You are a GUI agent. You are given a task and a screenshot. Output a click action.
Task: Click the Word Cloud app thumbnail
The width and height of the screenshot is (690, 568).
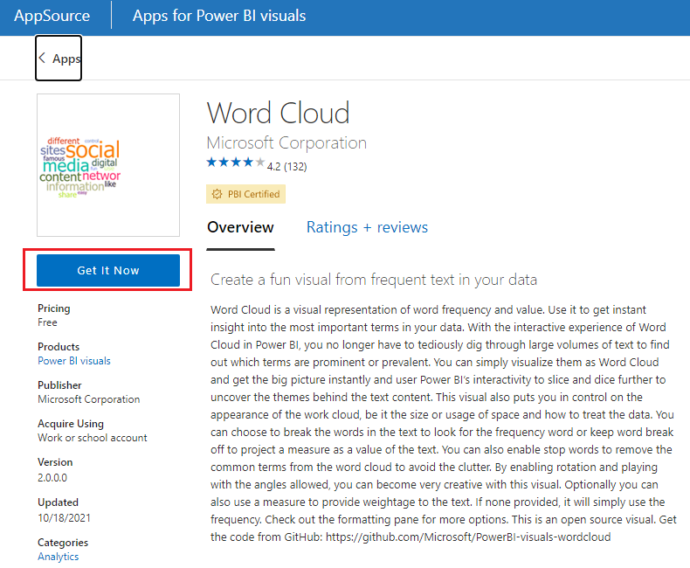pyautogui.click(x=108, y=165)
